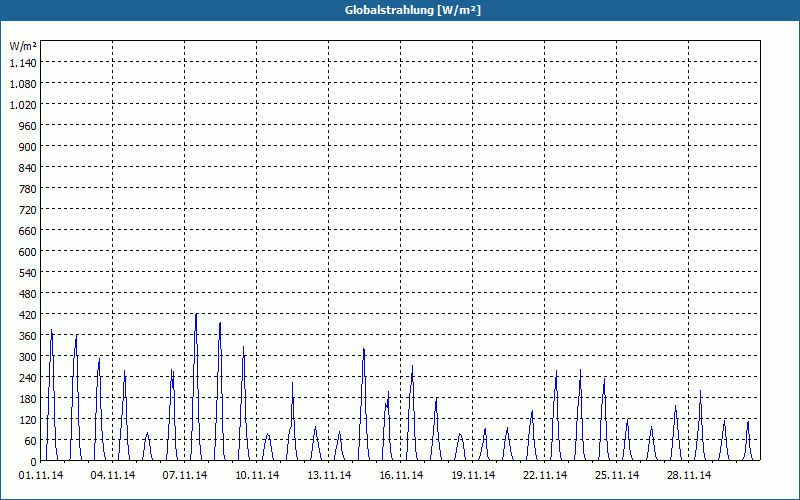Click the 240 y-axis label
Screen dimensions: 800x500
[x=28, y=378]
